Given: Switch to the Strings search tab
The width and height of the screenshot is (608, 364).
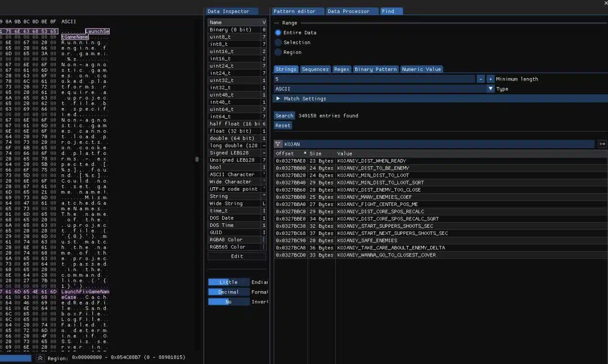Looking at the screenshot, I should pyautogui.click(x=286, y=69).
